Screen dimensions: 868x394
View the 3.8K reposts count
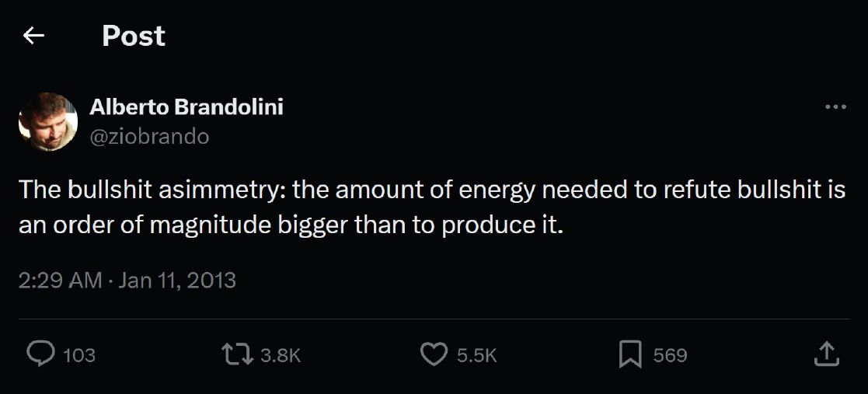[x=280, y=356]
